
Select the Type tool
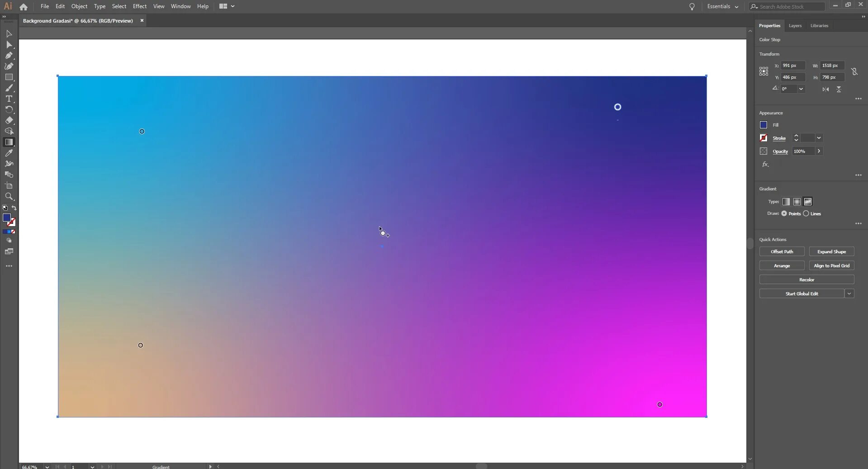pos(9,99)
